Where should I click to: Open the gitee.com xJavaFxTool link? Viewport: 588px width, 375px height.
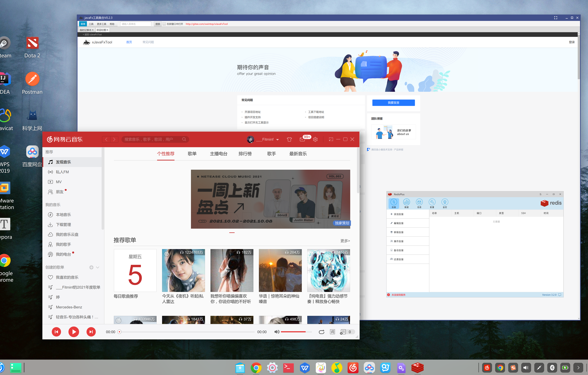[x=207, y=24]
